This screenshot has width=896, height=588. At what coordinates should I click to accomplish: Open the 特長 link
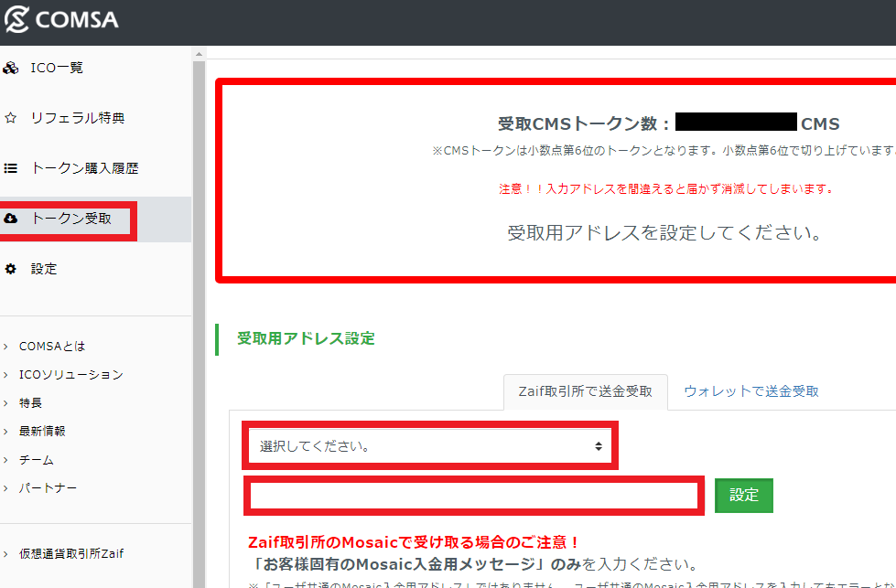[30, 403]
